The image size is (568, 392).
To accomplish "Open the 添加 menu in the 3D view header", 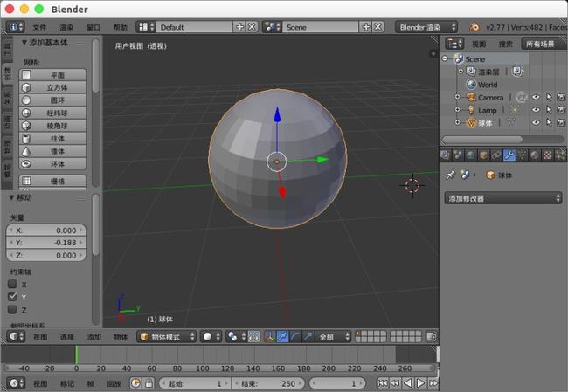I will click(x=94, y=337).
